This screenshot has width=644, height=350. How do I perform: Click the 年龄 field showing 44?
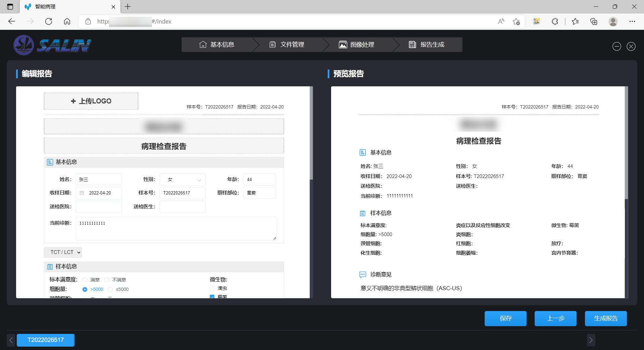click(260, 179)
